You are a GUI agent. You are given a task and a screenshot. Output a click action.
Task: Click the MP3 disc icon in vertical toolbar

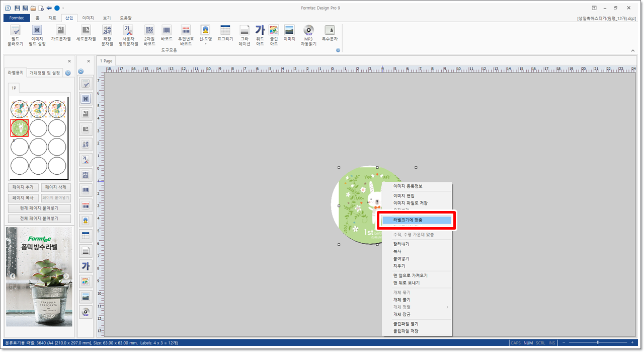pyautogui.click(x=86, y=312)
